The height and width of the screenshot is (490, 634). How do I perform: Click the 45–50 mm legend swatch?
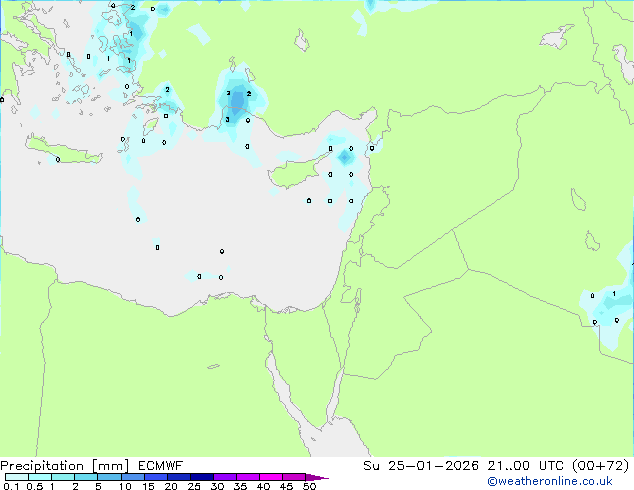click(x=294, y=477)
